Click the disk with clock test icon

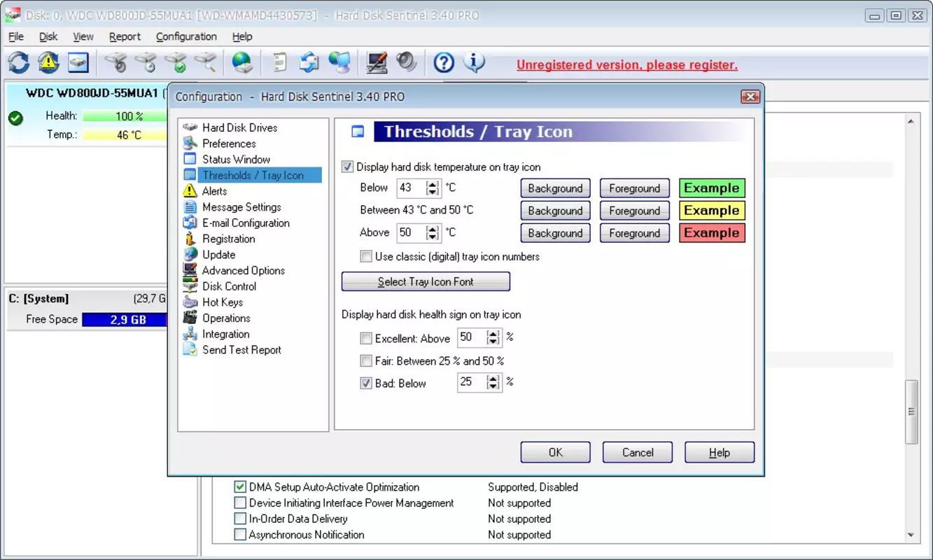coord(146,62)
